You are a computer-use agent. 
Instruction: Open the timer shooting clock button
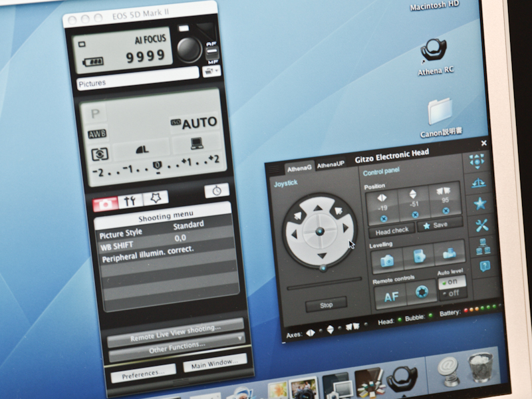(217, 191)
